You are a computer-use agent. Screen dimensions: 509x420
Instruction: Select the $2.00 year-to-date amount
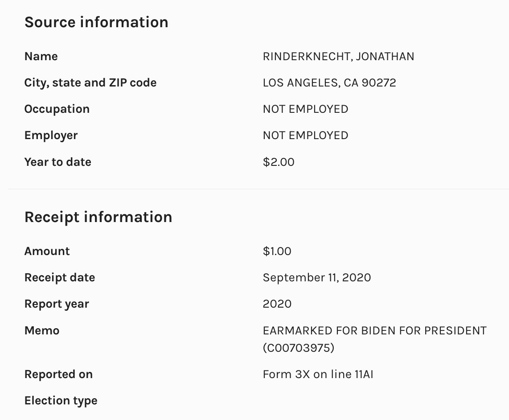pos(279,162)
